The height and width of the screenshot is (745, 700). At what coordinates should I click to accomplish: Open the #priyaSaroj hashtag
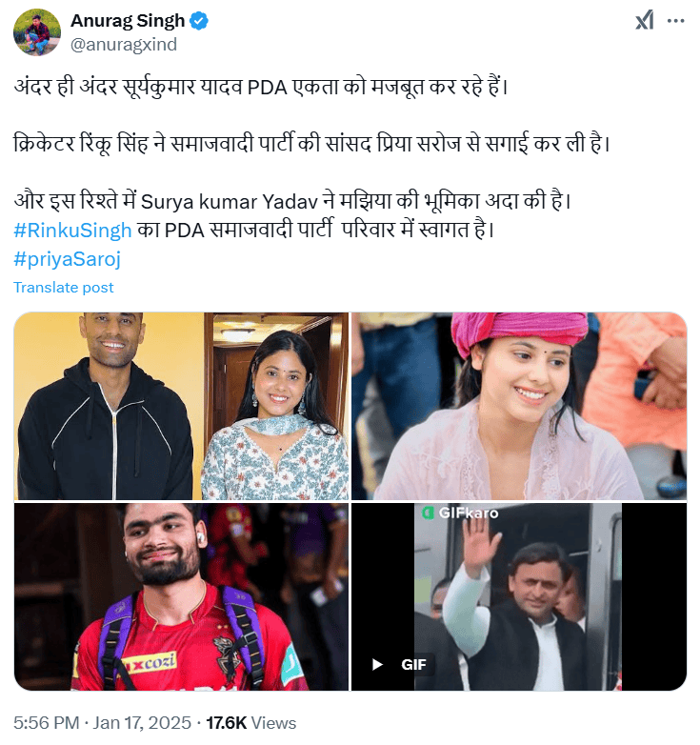pyautogui.click(x=67, y=259)
